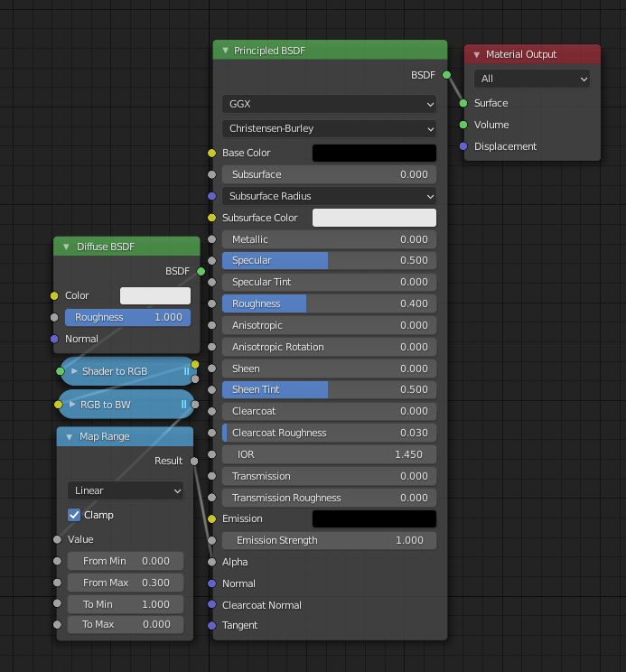626x672 pixels.
Task: Click the Transmission Roughness value field
Action: pos(329,498)
